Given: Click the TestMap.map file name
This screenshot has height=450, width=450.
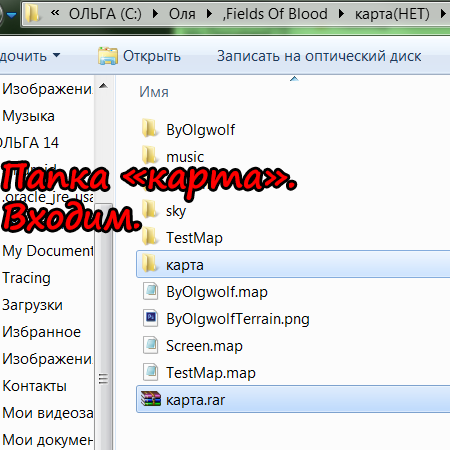Looking at the screenshot, I should coord(211,373).
